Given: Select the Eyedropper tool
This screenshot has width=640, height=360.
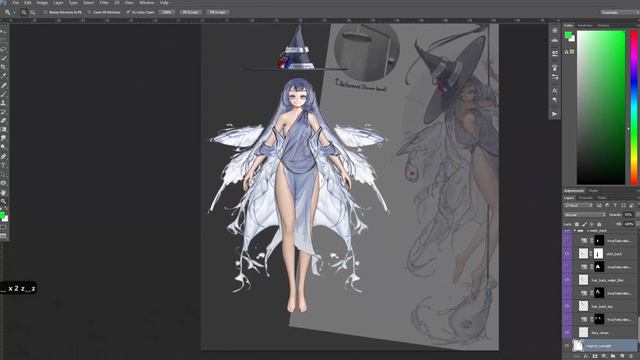Looking at the screenshot, I should pos(4,76).
